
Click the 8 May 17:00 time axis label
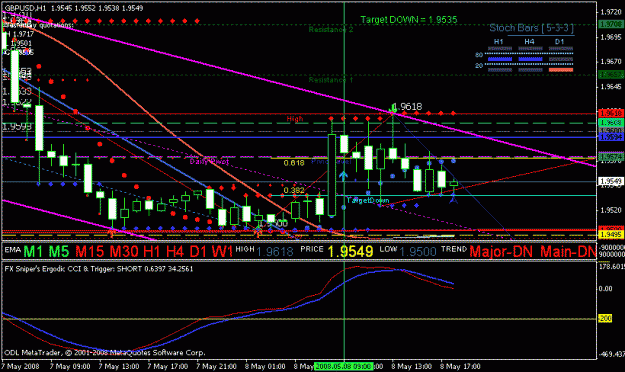tap(460, 366)
